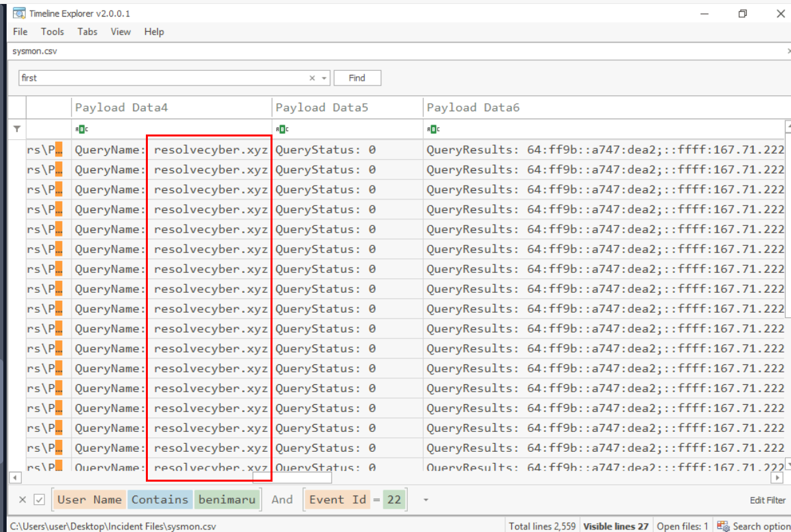The image size is (791, 532).
Task: Minimize the Timeline Explorer window
Action: pyautogui.click(x=704, y=14)
